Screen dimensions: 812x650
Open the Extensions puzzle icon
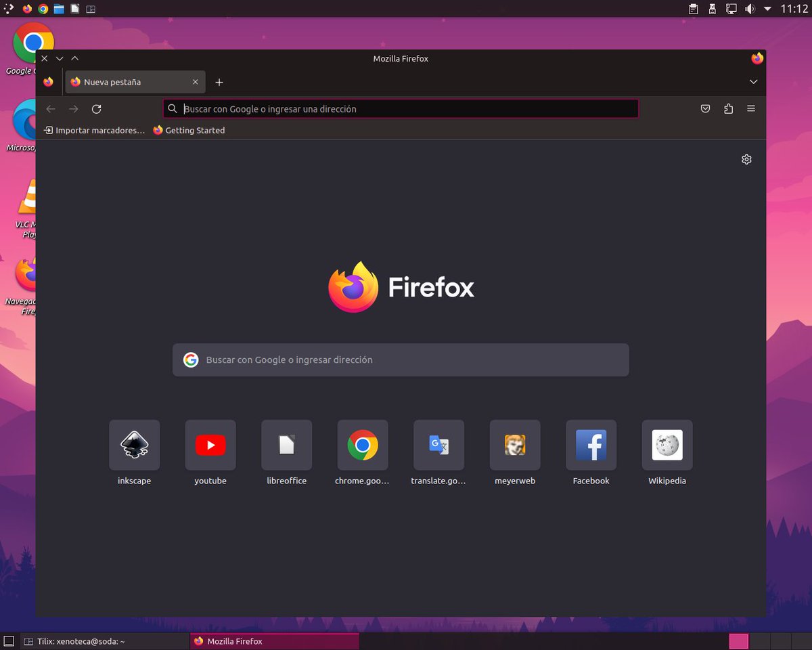point(728,108)
